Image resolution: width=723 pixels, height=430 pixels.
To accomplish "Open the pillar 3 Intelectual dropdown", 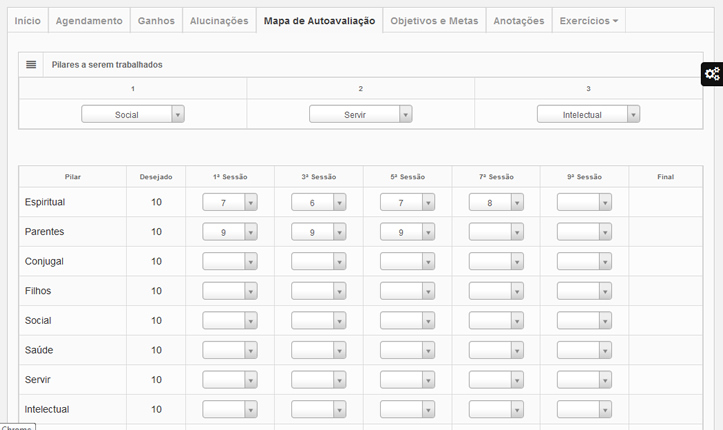I will [x=588, y=114].
